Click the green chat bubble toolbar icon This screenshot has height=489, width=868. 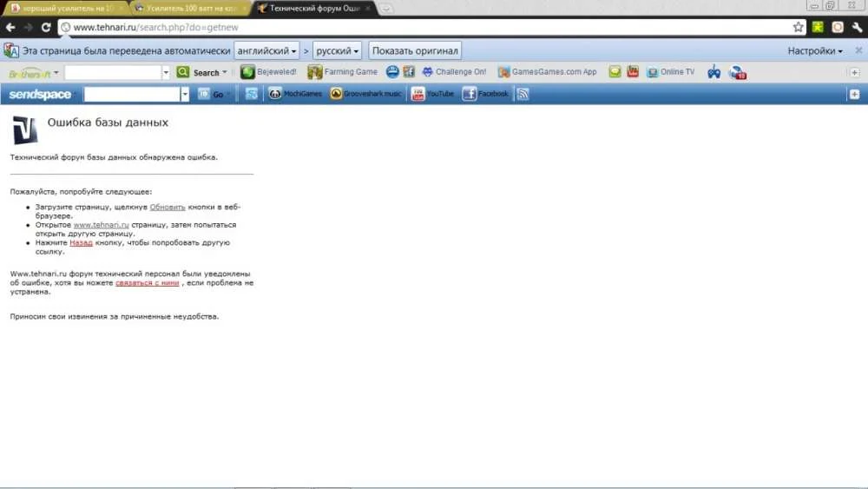[615, 72]
